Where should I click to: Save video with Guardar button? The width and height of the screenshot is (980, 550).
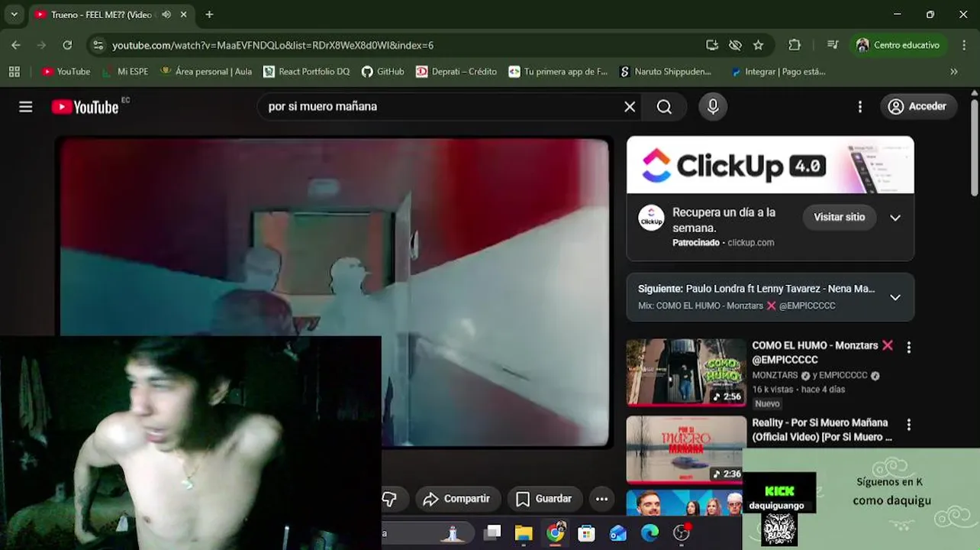pyautogui.click(x=544, y=499)
